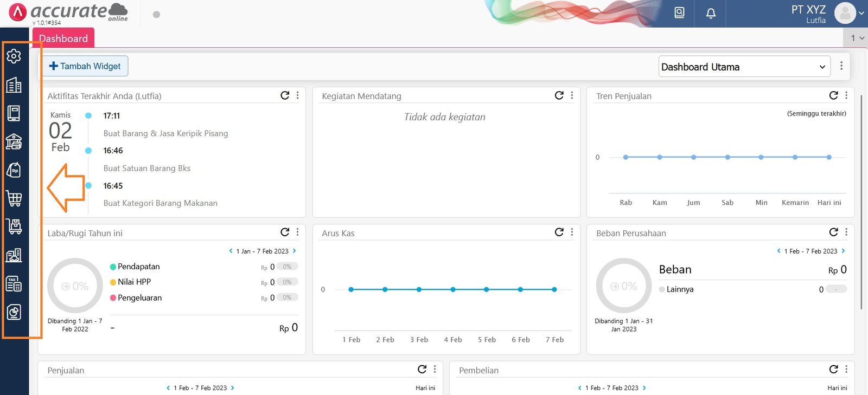The height and width of the screenshot is (395, 868).
Task: Open Arus Kas widget options menu
Action: click(x=572, y=232)
